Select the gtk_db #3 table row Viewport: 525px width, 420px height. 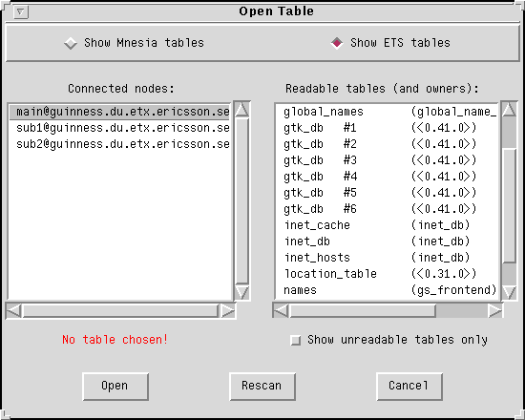[x=387, y=160]
